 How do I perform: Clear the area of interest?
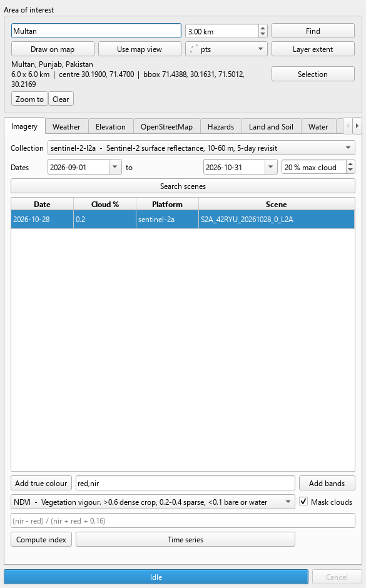coord(61,99)
